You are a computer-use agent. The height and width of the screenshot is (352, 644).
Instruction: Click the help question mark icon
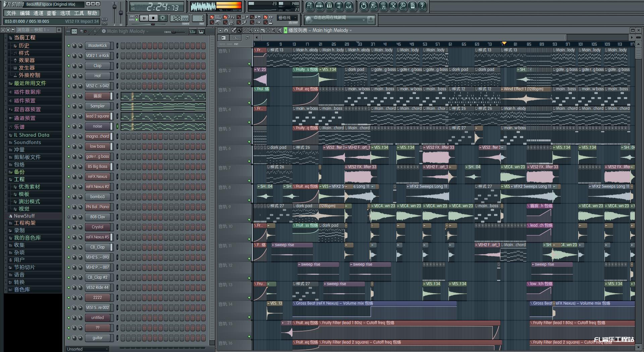[x=422, y=6]
